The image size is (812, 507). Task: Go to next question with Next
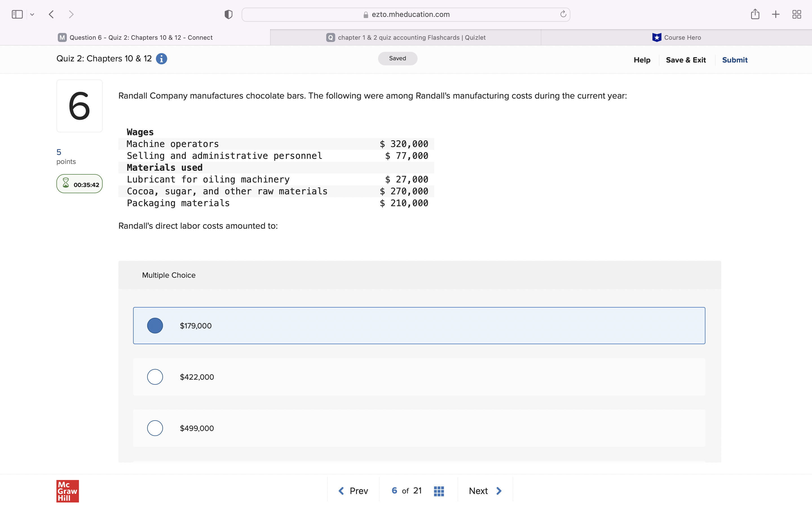[485, 491]
